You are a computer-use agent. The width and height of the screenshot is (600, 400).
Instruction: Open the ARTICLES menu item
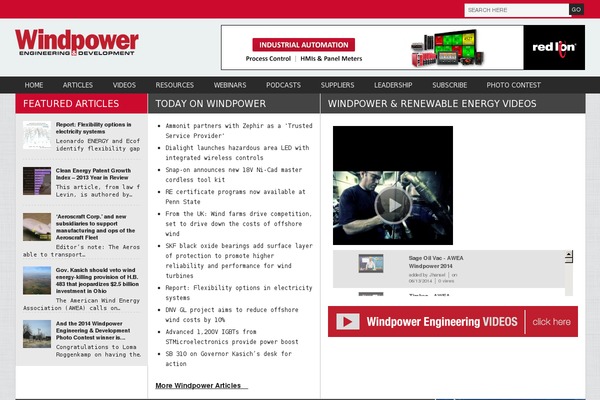click(78, 85)
